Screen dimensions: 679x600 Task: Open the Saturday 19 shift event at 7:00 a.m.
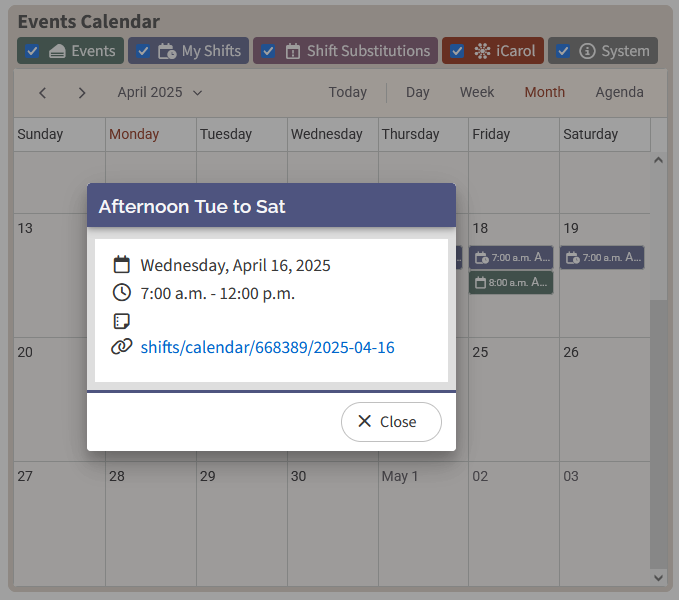pos(602,258)
